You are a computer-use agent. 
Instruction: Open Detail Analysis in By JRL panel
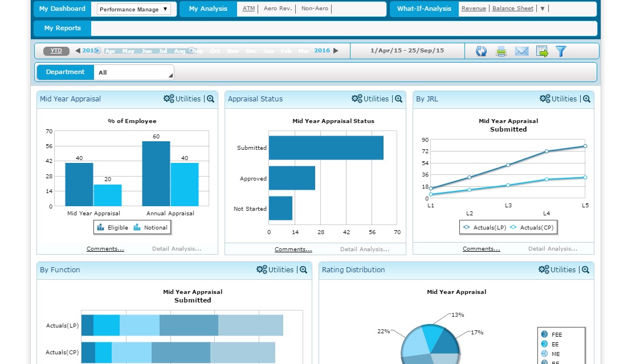click(x=553, y=248)
